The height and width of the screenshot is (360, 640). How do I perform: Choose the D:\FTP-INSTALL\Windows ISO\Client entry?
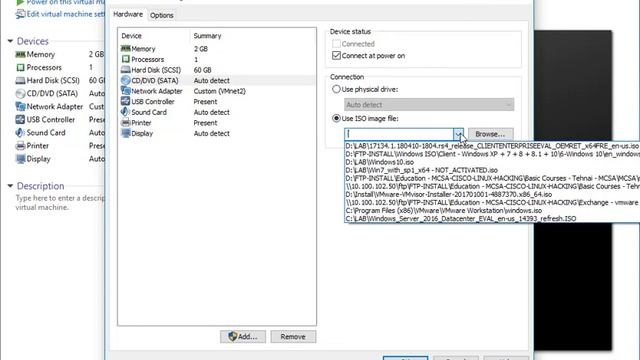click(x=492, y=154)
